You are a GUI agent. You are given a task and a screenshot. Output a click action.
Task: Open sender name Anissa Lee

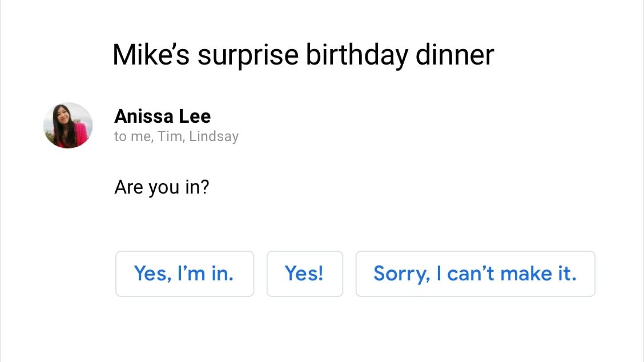pyautogui.click(x=162, y=116)
